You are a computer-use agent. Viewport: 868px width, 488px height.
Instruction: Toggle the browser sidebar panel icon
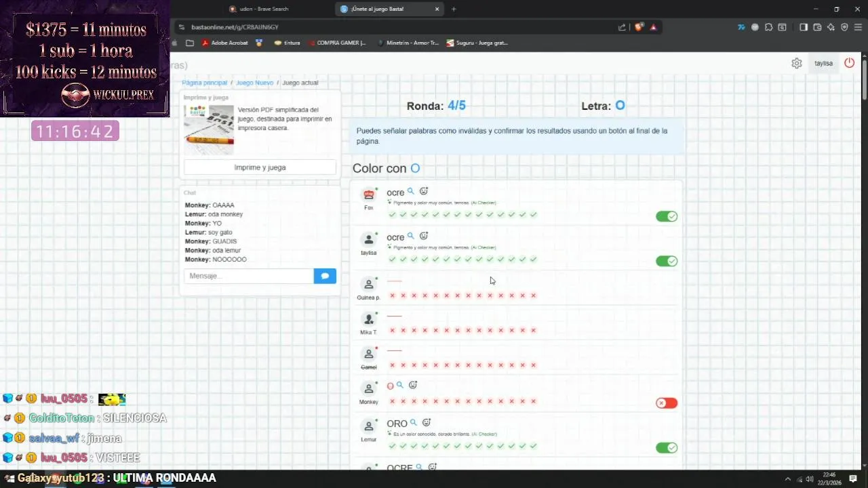(x=804, y=27)
